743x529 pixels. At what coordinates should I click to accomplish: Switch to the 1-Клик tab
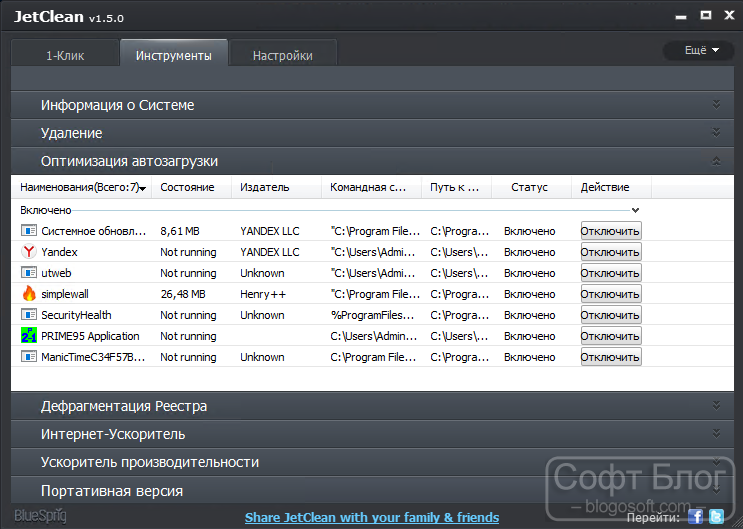tap(65, 55)
